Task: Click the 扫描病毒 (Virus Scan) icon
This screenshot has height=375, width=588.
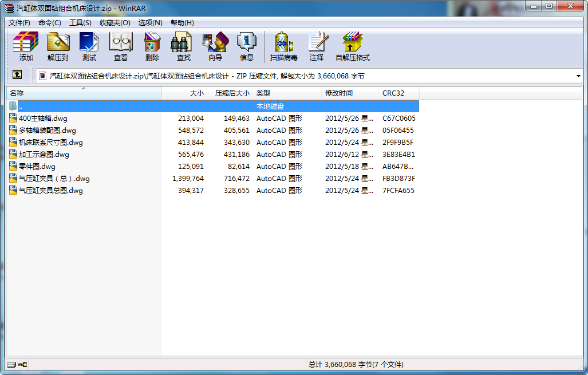Action: [x=283, y=46]
